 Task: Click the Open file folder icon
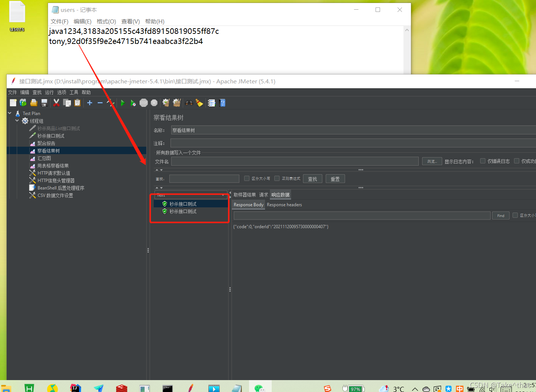(34, 103)
